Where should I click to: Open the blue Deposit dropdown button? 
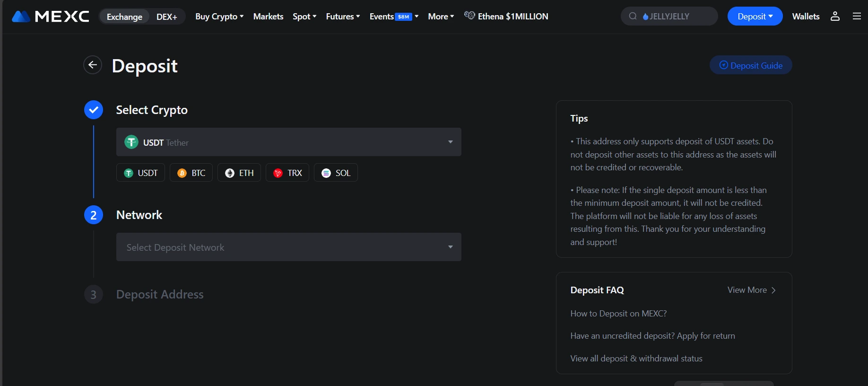(755, 16)
